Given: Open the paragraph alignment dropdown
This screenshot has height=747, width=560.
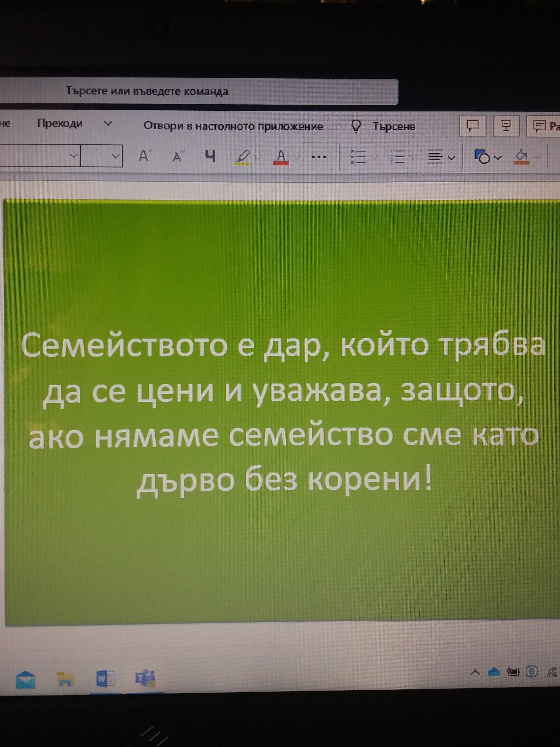Looking at the screenshot, I should pos(452,158).
